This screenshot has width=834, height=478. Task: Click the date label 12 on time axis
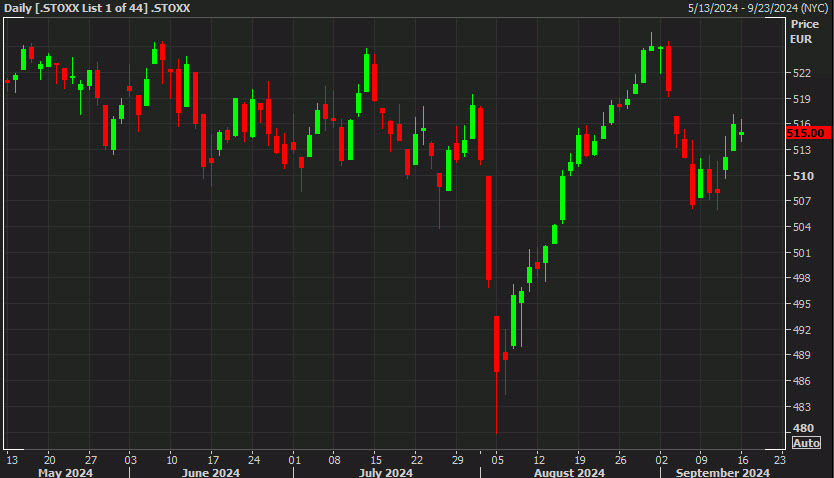coord(539,460)
